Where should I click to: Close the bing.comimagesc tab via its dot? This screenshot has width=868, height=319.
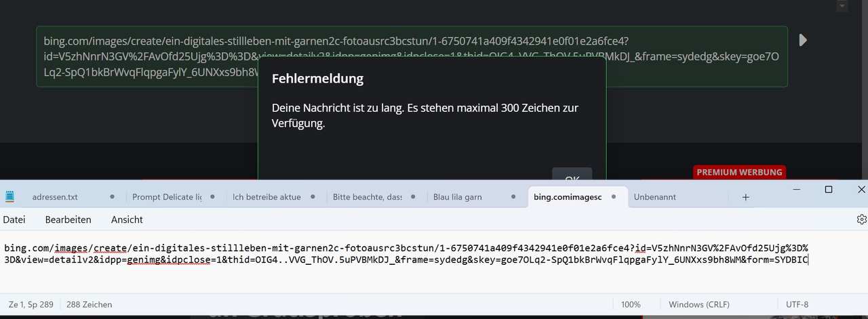[x=614, y=197]
